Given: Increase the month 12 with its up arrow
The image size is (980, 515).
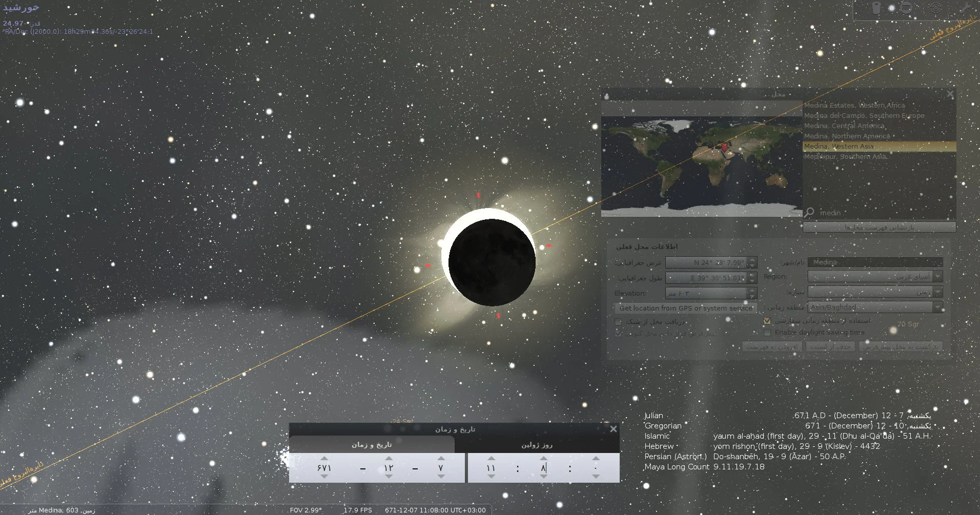Looking at the screenshot, I should tap(389, 459).
